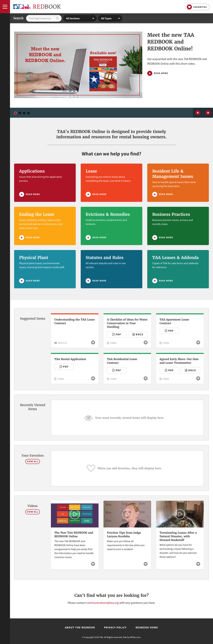Open Read More on Business Practices card
213x644 pixels.
pos(163,237)
